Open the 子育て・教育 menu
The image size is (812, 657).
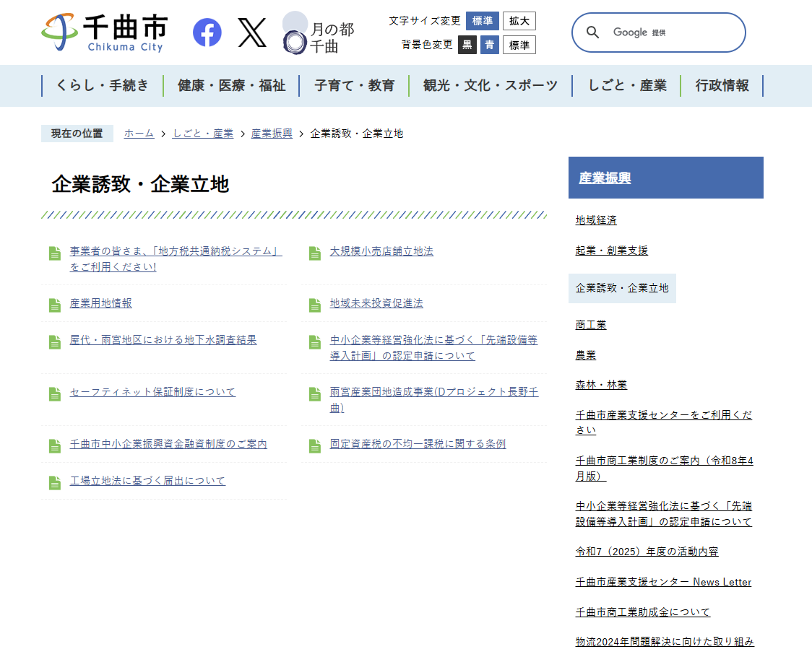[x=354, y=85]
